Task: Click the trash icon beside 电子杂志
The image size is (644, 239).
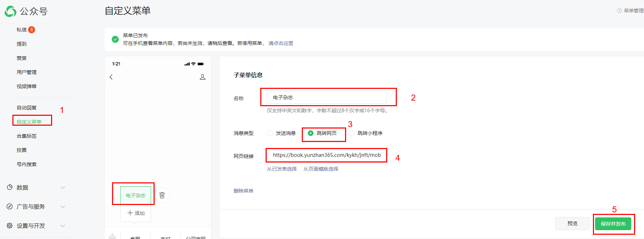Action: click(x=162, y=195)
